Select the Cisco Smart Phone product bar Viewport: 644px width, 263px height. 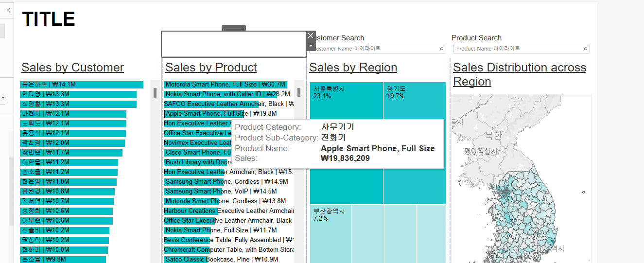point(197,153)
